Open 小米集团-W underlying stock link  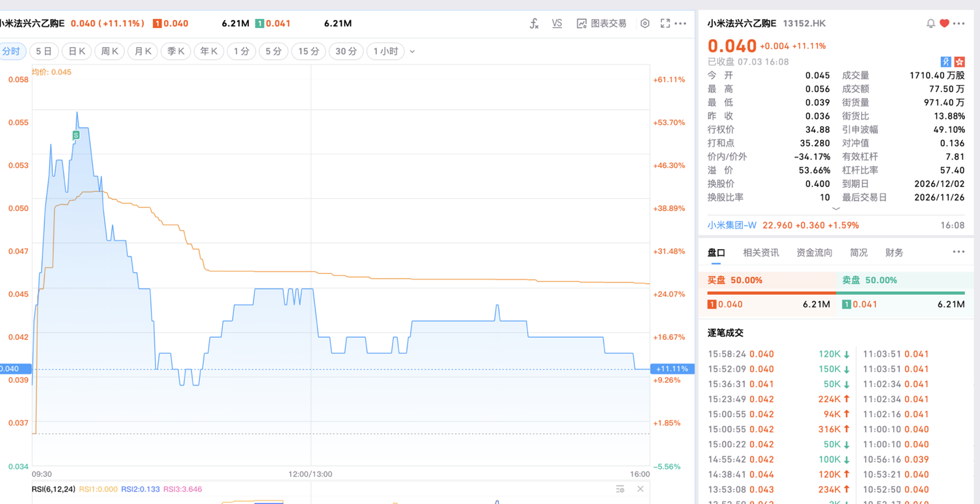coord(732,225)
